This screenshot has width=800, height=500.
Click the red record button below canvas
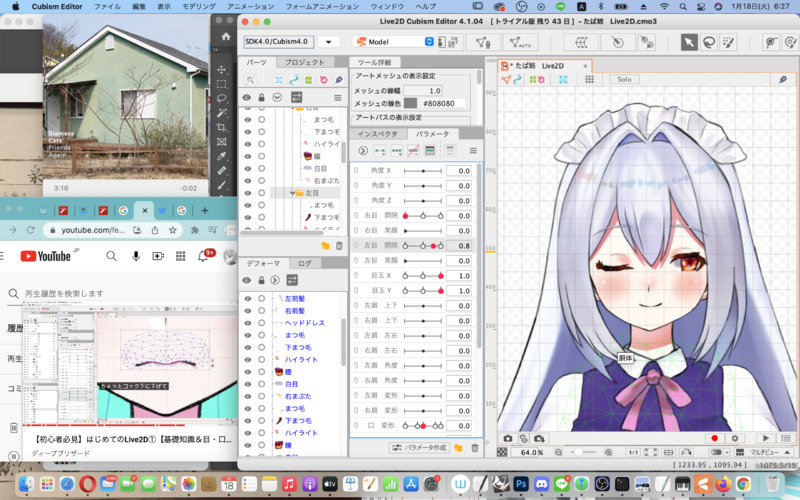(714, 438)
